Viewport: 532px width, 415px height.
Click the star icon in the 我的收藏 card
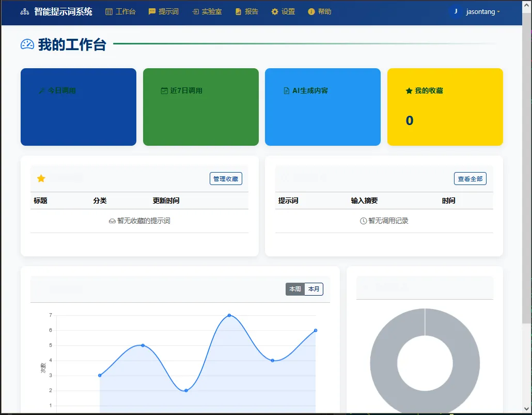(x=409, y=90)
